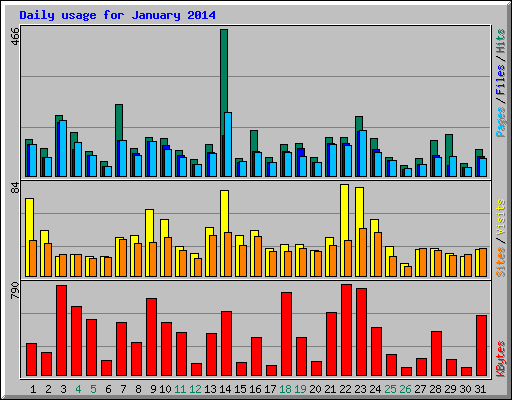Click the red KBytes bar for day 22
This screenshot has height=400, width=512.
347,330
